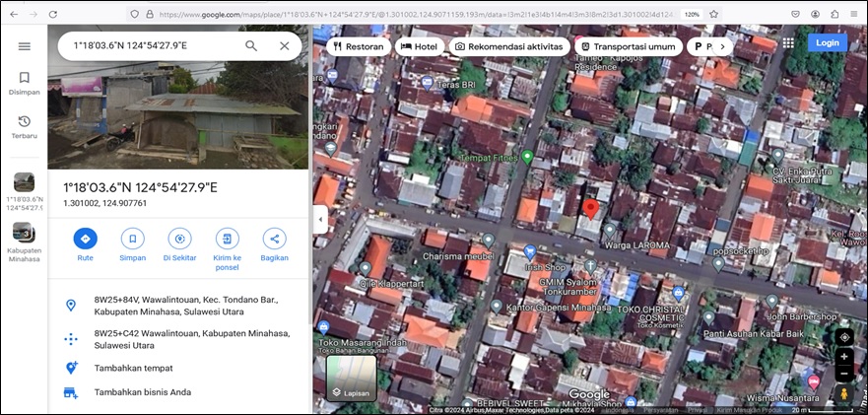The height and width of the screenshot is (415, 868).
Task: Open the hamburger menu in Maps sidebar
Action: click(24, 46)
